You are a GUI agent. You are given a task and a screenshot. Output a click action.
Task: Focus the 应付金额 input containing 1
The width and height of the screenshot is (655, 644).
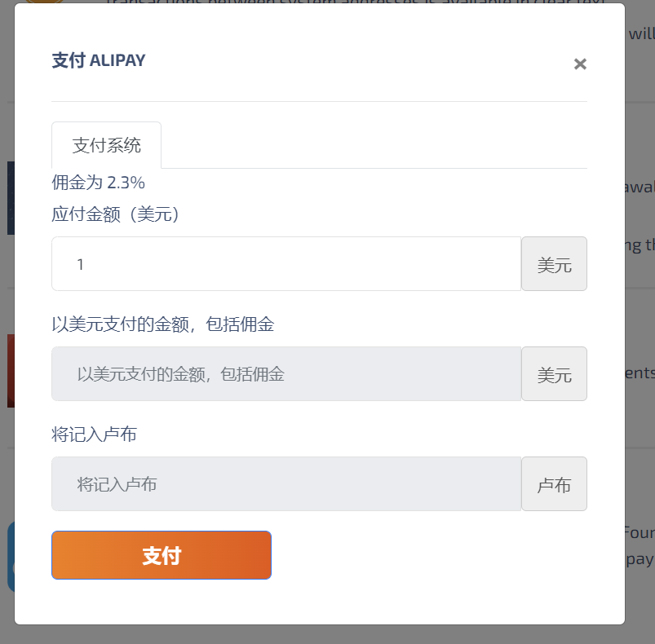click(286, 264)
